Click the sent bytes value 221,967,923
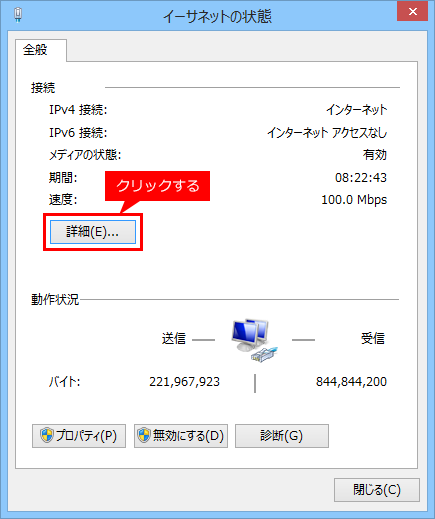 pyautogui.click(x=184, y=382)
